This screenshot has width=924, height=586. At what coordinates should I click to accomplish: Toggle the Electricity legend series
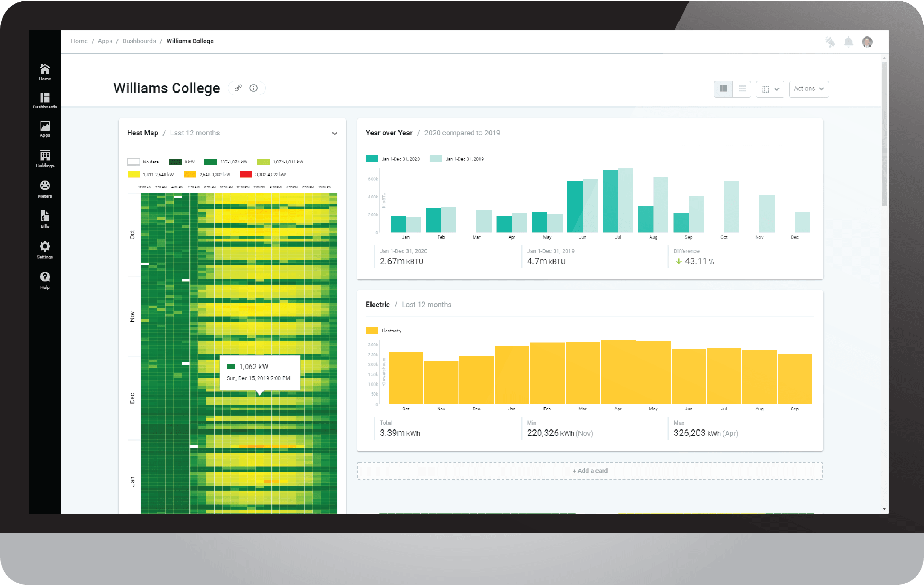click(x=384, y=331)
